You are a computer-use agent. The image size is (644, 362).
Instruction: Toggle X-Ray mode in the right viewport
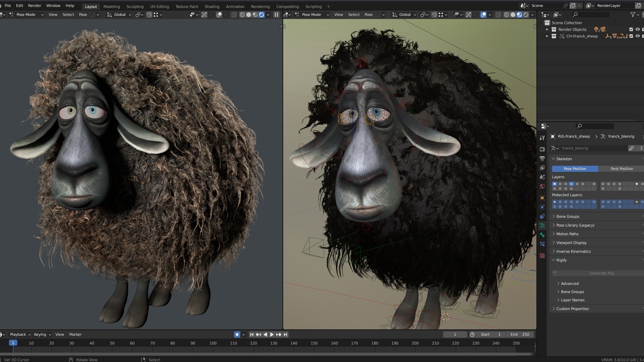pyautogui.click(x=499, y=15)
